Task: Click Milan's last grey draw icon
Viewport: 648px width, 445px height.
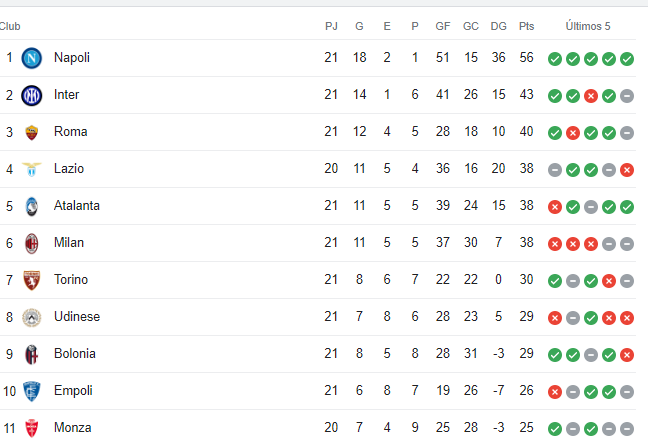Action: (627, 244)
